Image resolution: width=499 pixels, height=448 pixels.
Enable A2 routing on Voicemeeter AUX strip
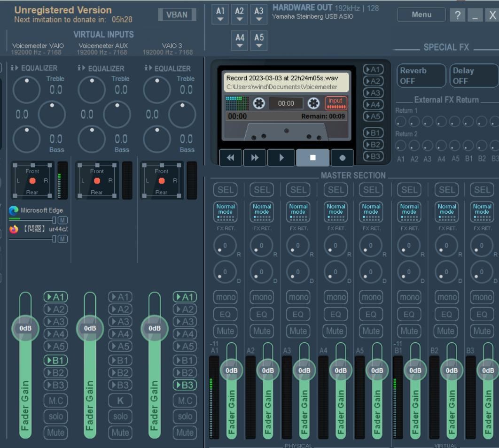coord(120,309)
